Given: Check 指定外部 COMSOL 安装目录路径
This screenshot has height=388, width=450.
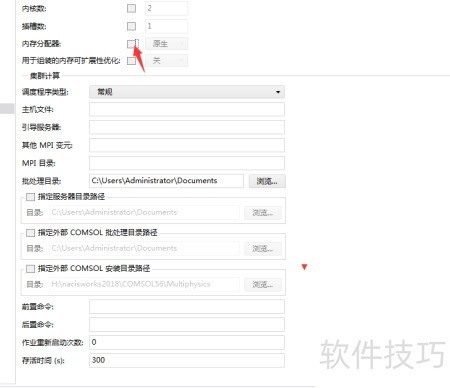Looking at the screenshot, I should [x=30, y=269].
